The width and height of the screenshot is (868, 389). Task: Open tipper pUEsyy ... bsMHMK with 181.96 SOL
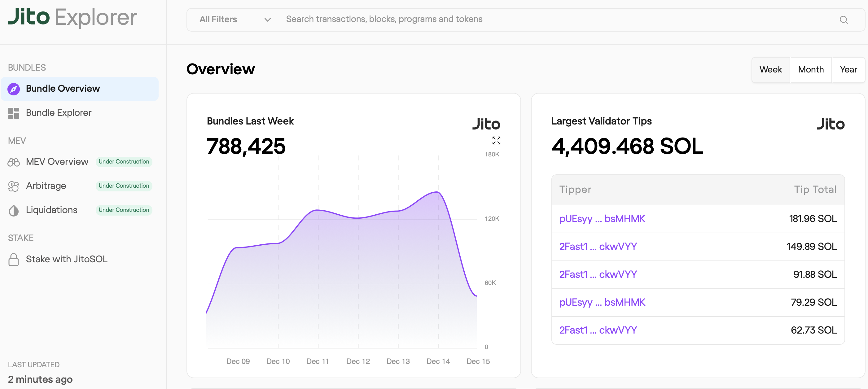(x=602, y=219)
